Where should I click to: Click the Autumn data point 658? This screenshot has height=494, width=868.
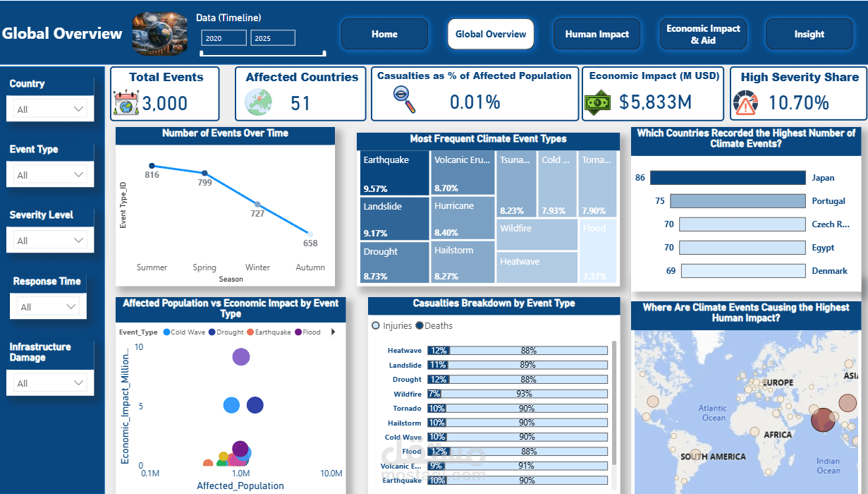(x=310, y=234)
